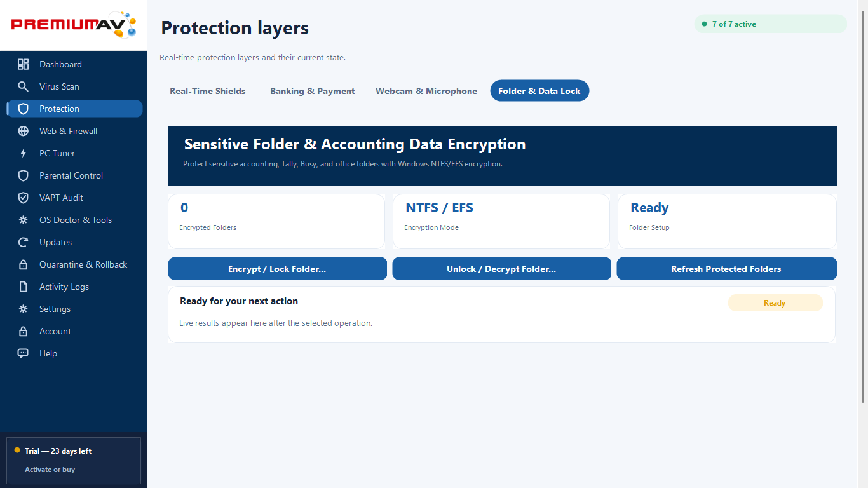Click the Dashboard grid icon

pos(24,64)
